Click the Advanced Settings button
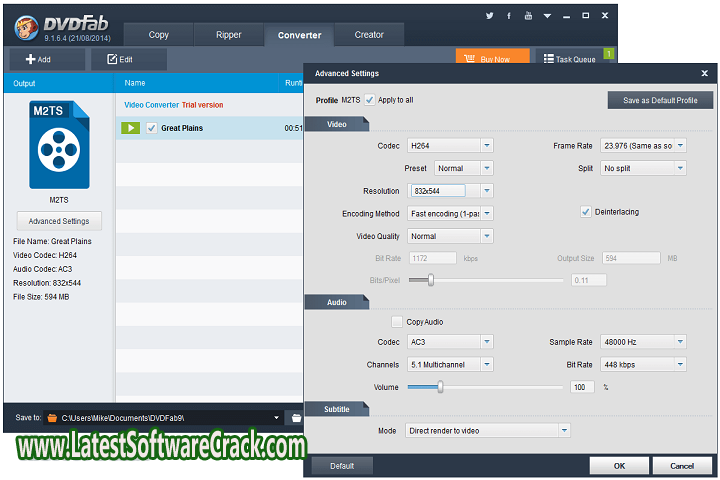This screenshot has width=720, height=480. pos(59,221)
